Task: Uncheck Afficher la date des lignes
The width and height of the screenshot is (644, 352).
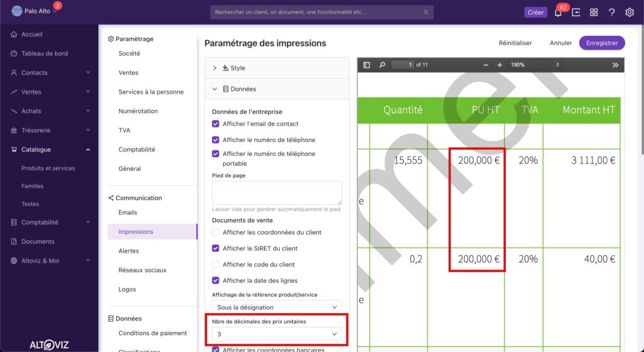Action: (x=216, y=280)
